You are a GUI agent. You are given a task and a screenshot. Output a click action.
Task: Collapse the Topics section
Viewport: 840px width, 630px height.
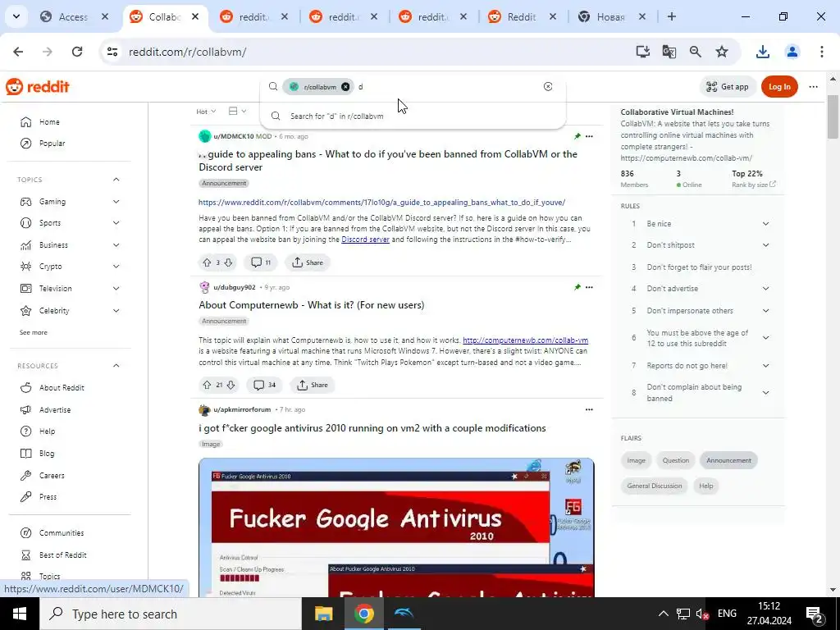point(116,180)
